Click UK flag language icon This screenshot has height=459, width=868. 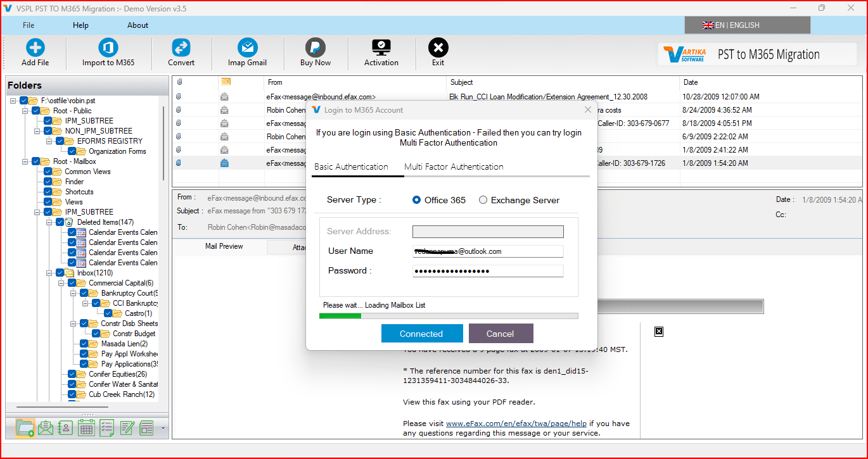(708, 25)
